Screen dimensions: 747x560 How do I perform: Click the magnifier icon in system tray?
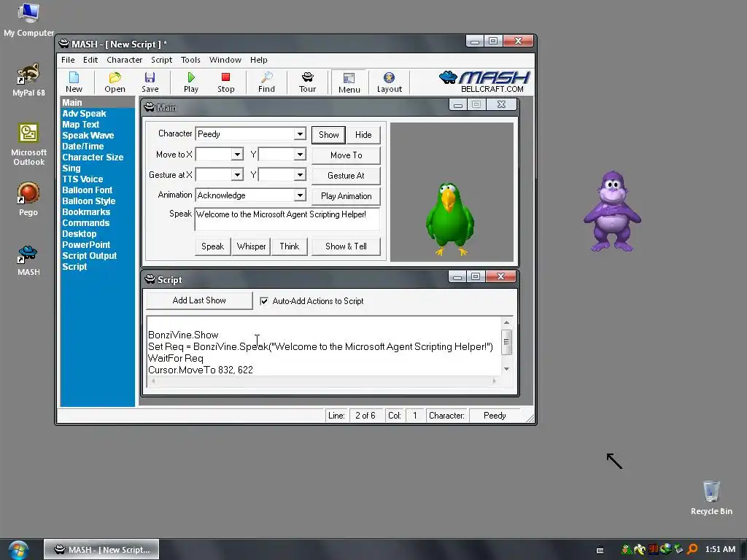point(692,550)
